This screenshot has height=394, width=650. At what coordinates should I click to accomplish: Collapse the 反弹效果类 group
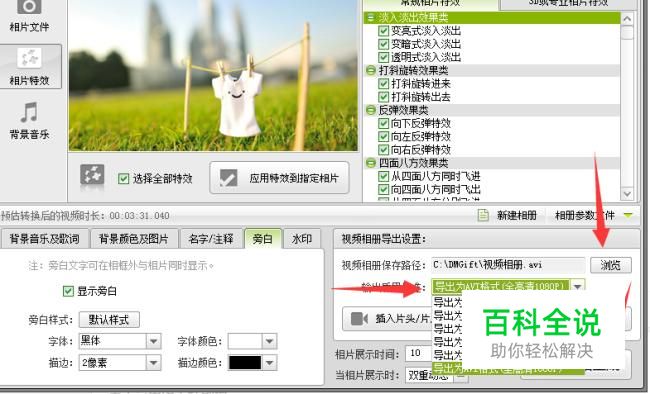[x=371, y=110]
